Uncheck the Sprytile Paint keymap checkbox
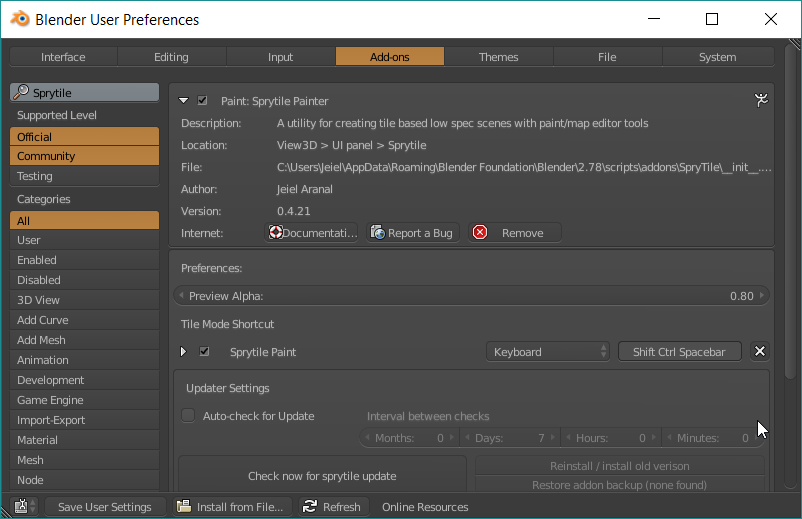 pyautogui.click(x=204, y=351)
